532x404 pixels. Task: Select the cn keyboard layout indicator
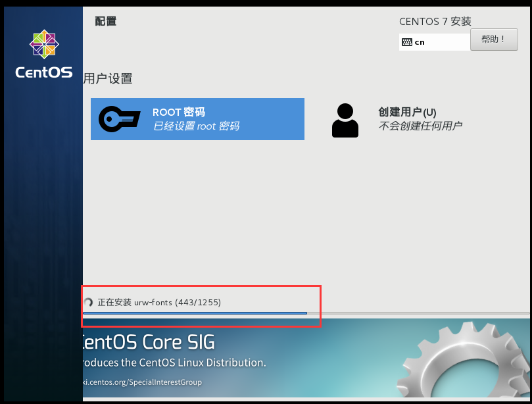434,42
